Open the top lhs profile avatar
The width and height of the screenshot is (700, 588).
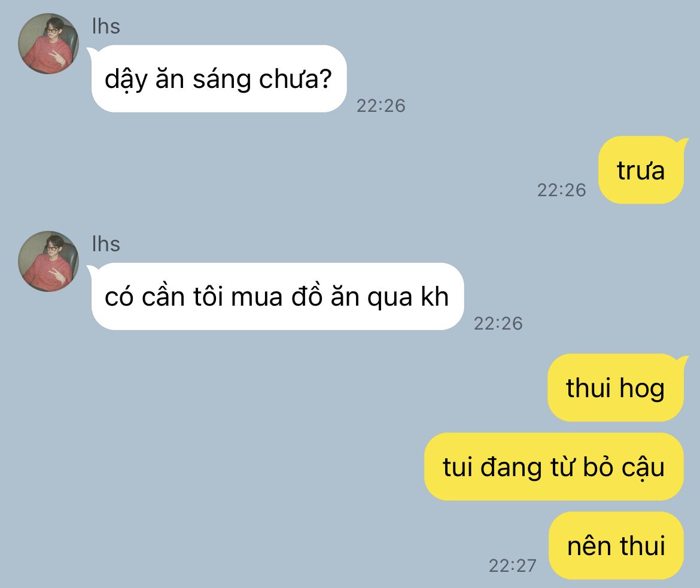pos(48,43)
